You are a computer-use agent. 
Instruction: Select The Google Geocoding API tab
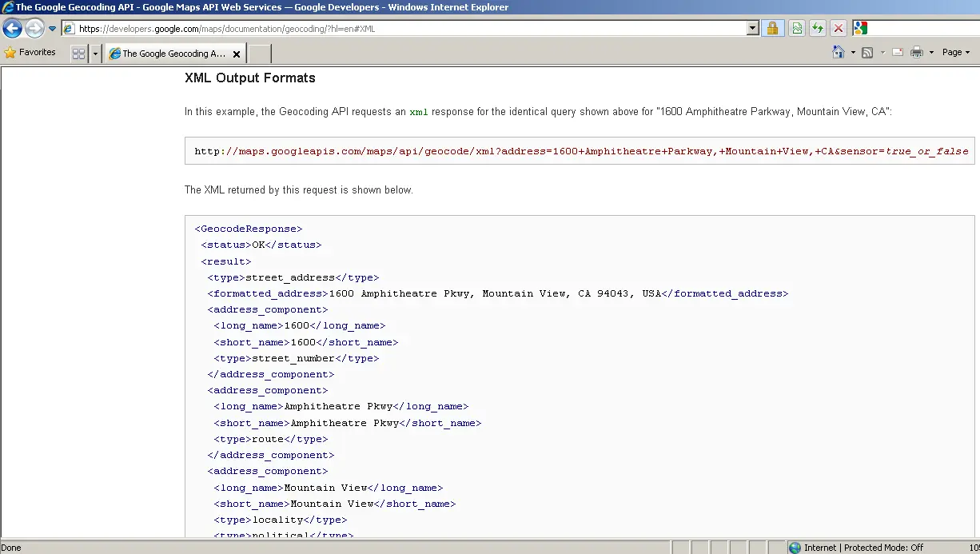coord(174,54)
